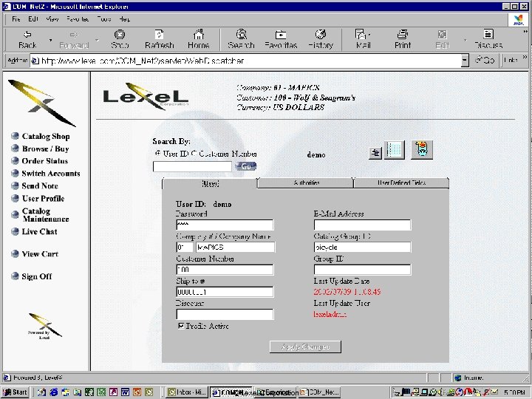Open the Help menu
This screenshot has height=399, width=532.
(x=125, y=19)
